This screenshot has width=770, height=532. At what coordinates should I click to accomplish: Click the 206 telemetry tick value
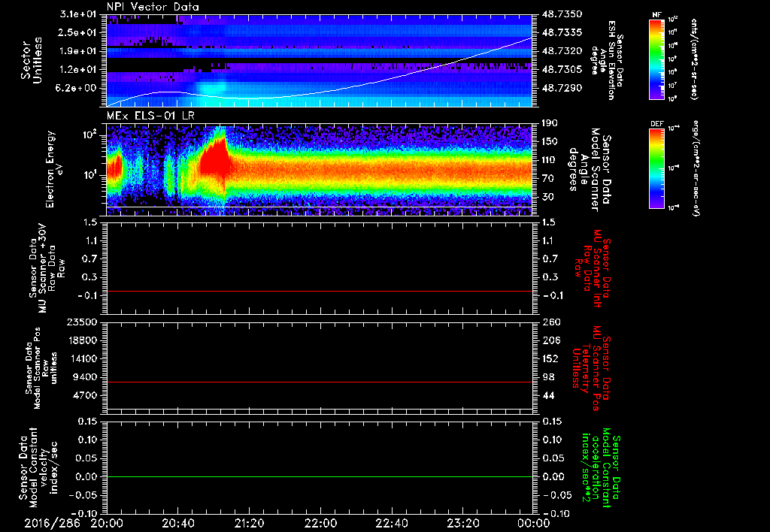550,340
